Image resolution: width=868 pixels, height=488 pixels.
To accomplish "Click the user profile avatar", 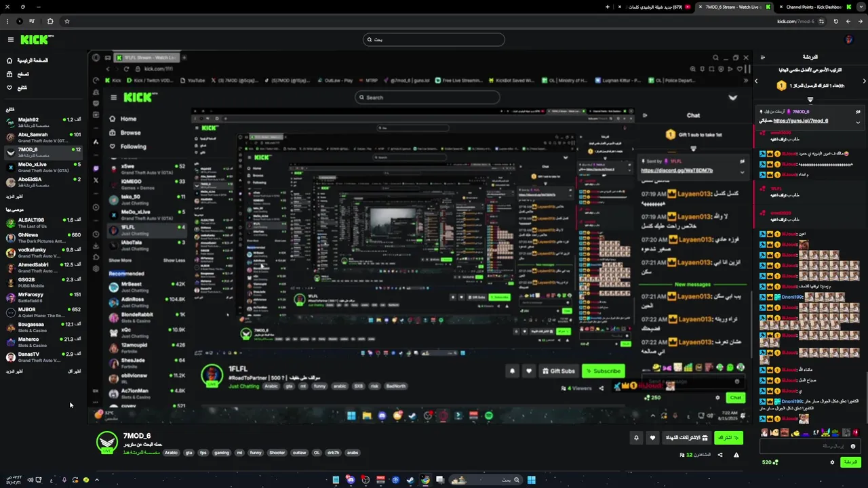I will point(848,40).
